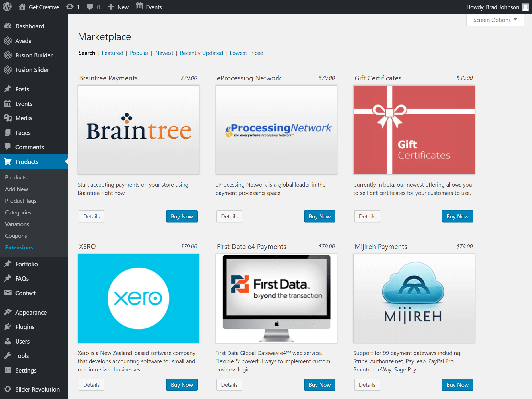
Task: Click the sidebar Events calendar icon
Action: [x=8, y=104]
